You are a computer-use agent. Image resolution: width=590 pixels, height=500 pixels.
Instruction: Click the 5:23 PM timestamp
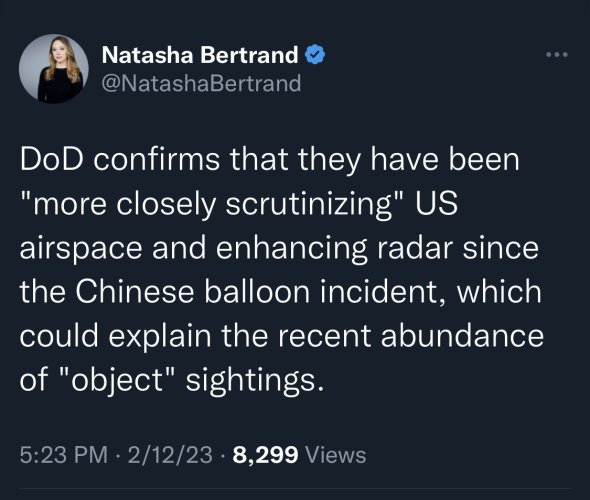pos(64,454)
